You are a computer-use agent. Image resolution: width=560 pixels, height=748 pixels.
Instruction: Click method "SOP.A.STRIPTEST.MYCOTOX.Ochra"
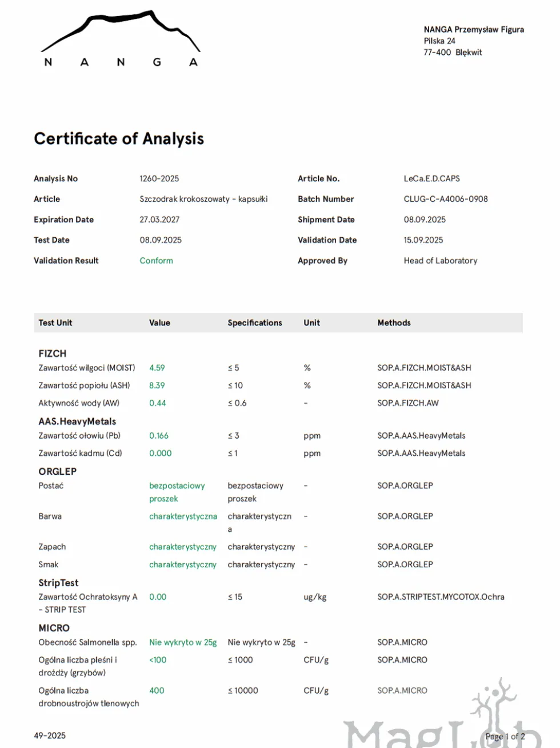(x=441, y=597)
